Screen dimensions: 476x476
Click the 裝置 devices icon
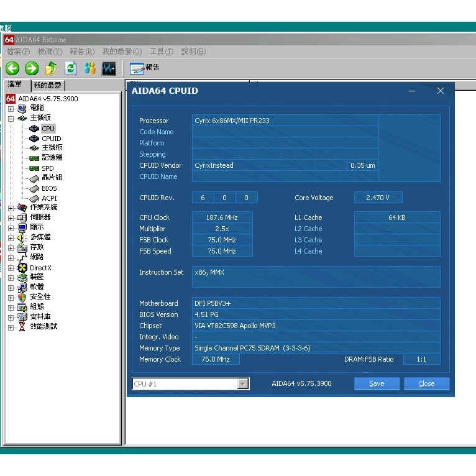(x=22, y=277)
